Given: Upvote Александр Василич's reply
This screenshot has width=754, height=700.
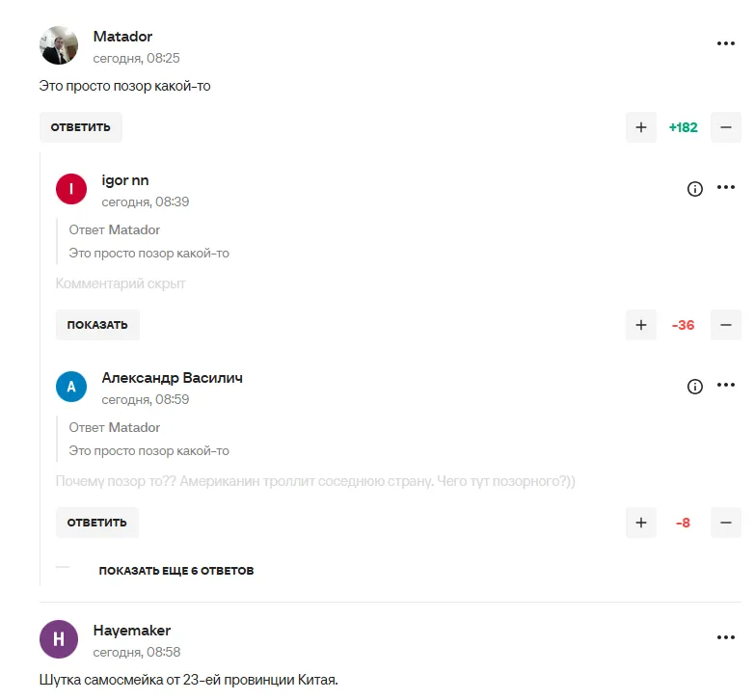Looking at the screenshot, I should pyautogui.click(x=640, y=523).
